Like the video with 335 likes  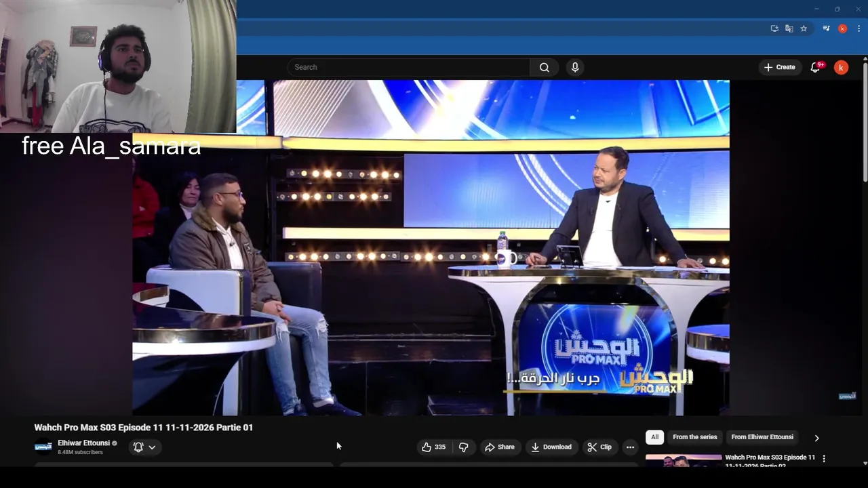click(434, 447)
